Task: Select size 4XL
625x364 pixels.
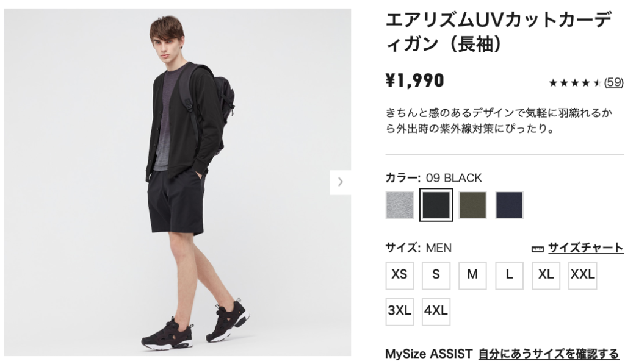Action: tap(436, 312)
